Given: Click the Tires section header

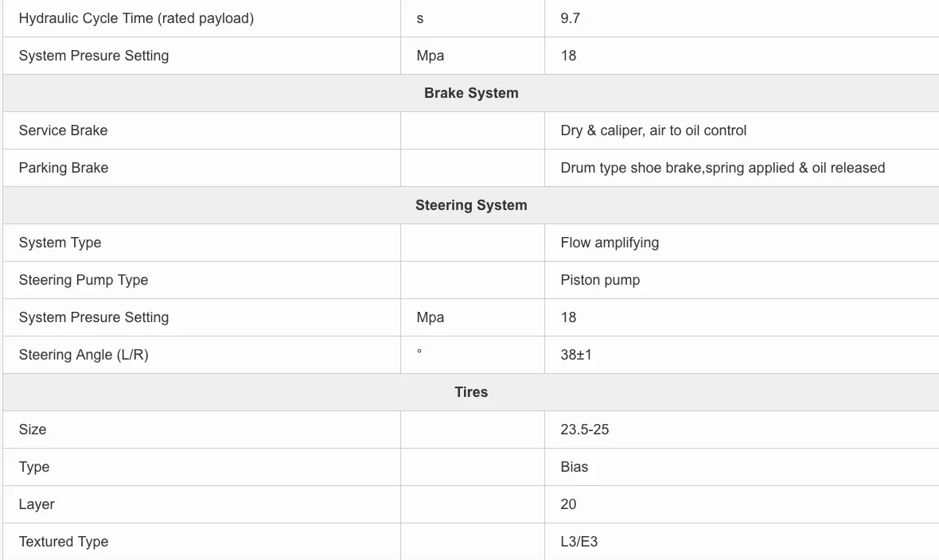Looking at the screenshot, I should 471,391.
